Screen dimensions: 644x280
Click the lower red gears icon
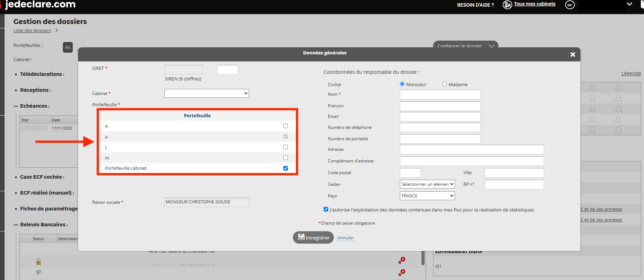coord(402,272)
